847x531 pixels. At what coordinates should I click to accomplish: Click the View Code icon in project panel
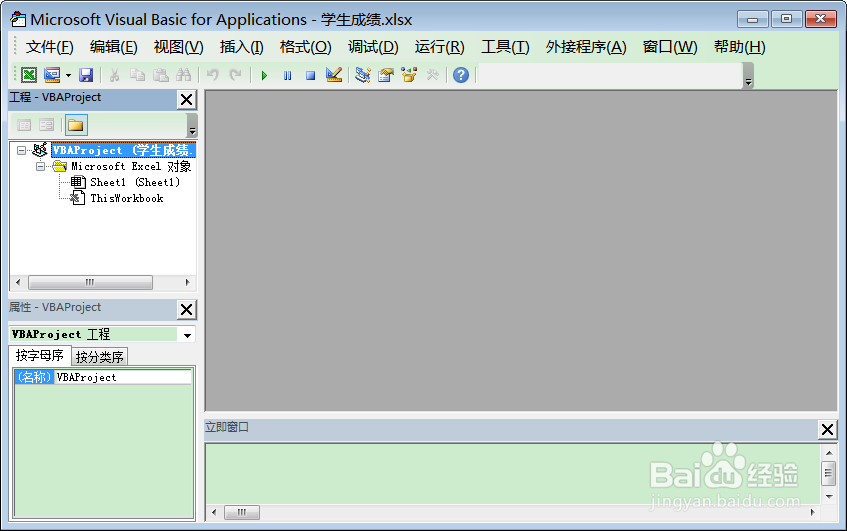(24, 125)
